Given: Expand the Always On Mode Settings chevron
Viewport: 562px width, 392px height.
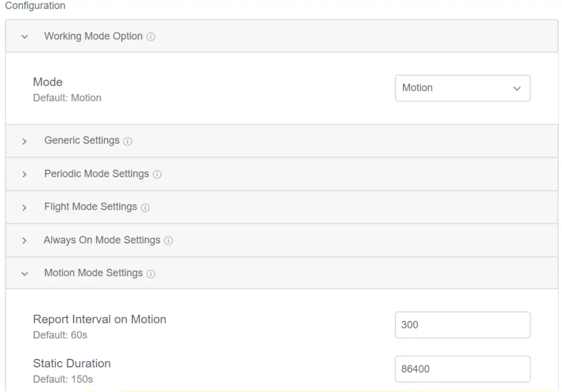Looking at the screenshot, I should pyautogui.click(x=25, y=241).
